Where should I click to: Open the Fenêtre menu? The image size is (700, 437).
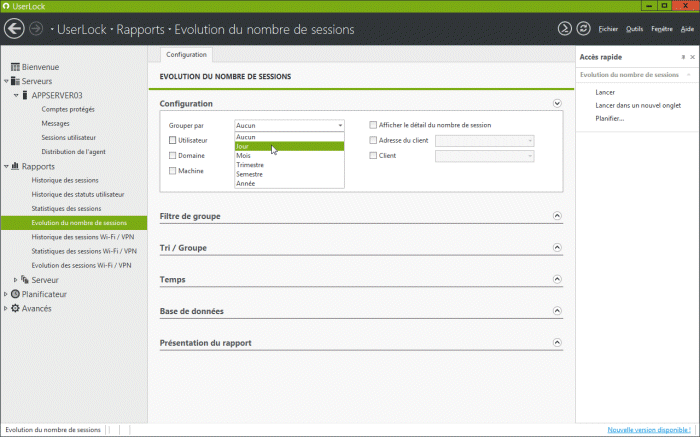pos(662,29)
